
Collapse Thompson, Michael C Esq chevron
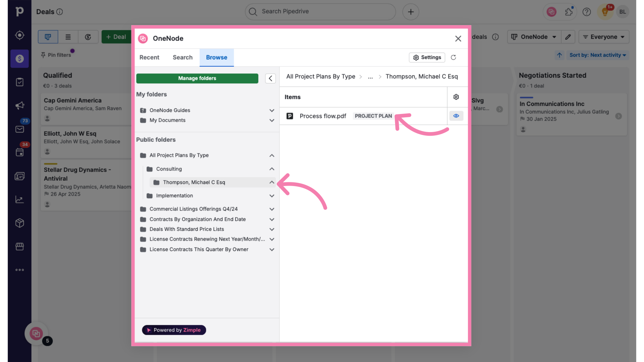pyautogui.click(x=272, y=182)
